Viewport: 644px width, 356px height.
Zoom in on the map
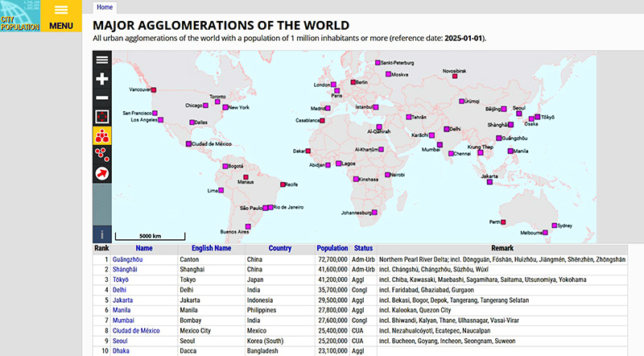102,79
